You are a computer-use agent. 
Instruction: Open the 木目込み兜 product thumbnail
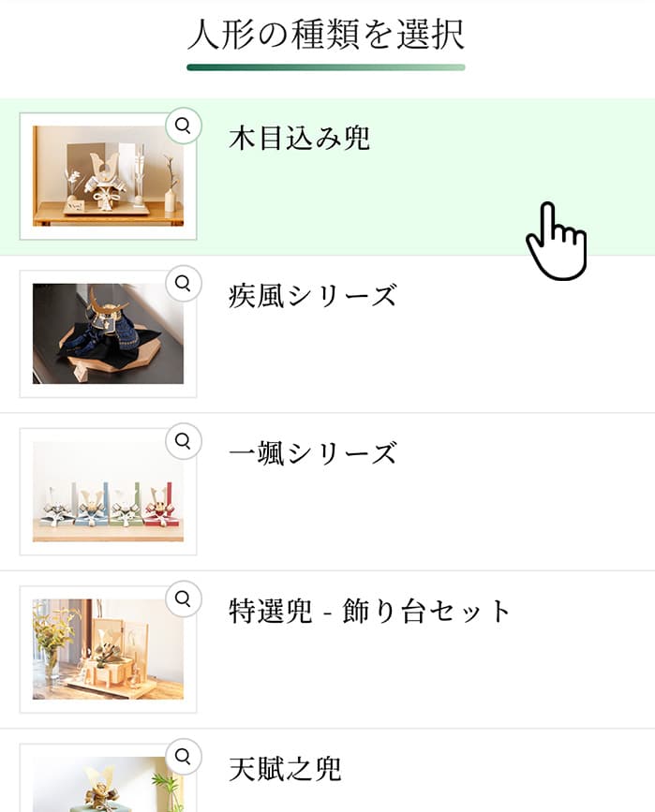108,177
